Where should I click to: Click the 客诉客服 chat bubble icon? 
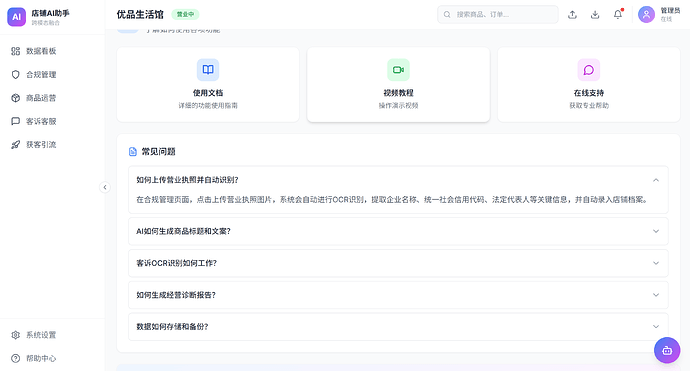point(15,121)
